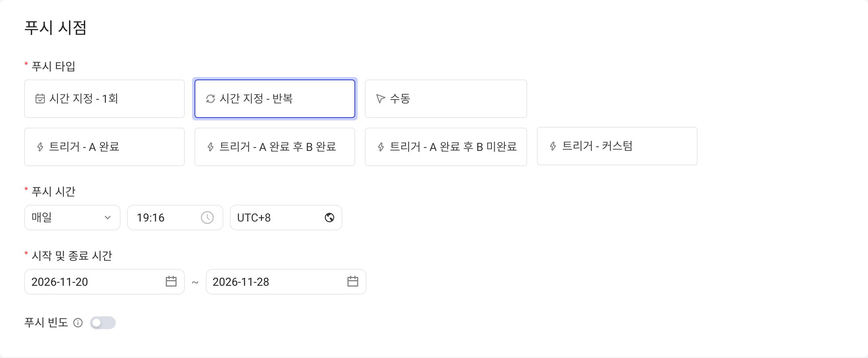
Task: Open calendar icon for start date 2026-11-20
Action: 171,281
